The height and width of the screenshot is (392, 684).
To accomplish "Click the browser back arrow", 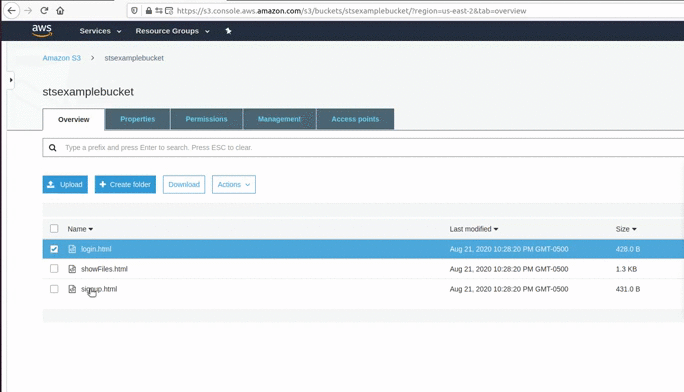I will coord(12,10).
